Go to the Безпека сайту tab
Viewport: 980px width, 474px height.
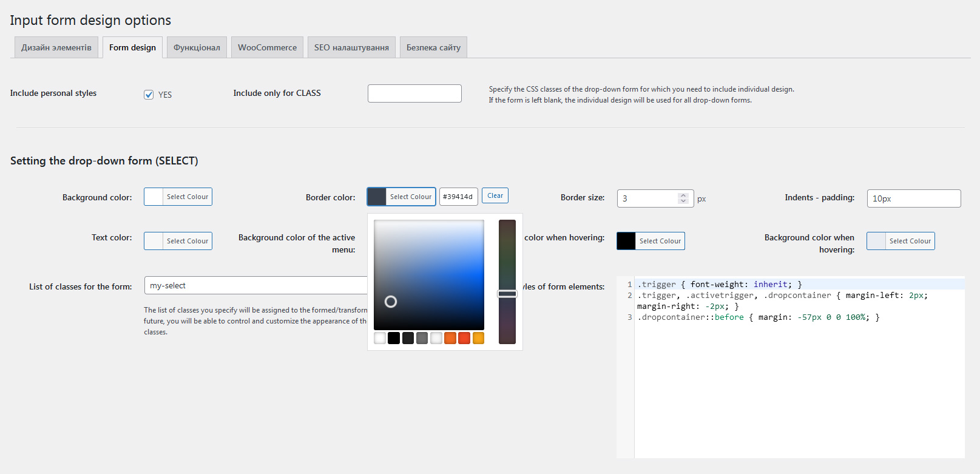(x=433, y=47)
